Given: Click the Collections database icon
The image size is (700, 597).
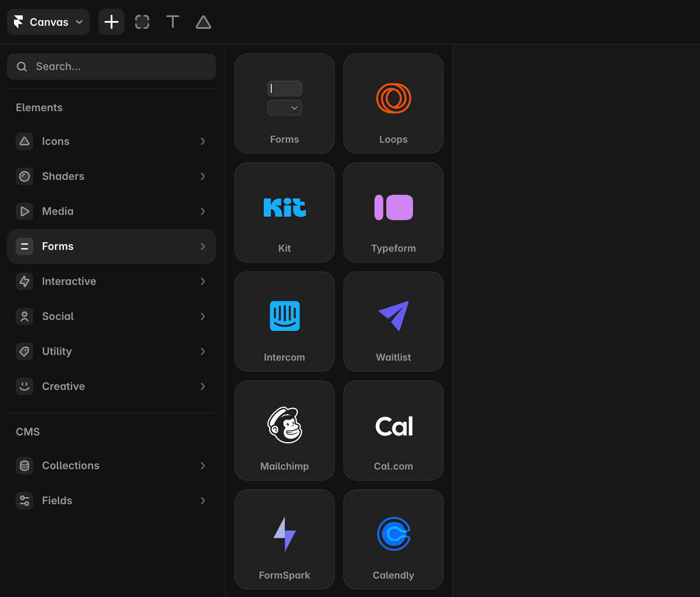Looking at the screenshot, I should [24, 466].
